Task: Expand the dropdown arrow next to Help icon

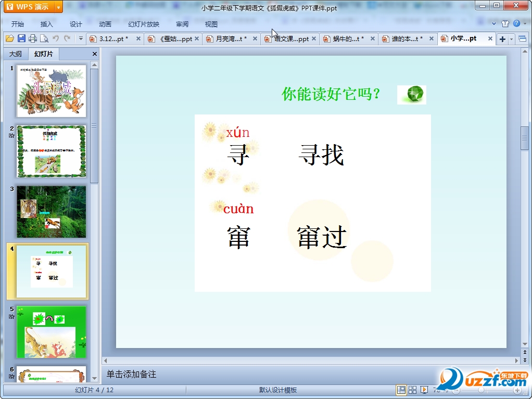Action: tap(525, 23)
